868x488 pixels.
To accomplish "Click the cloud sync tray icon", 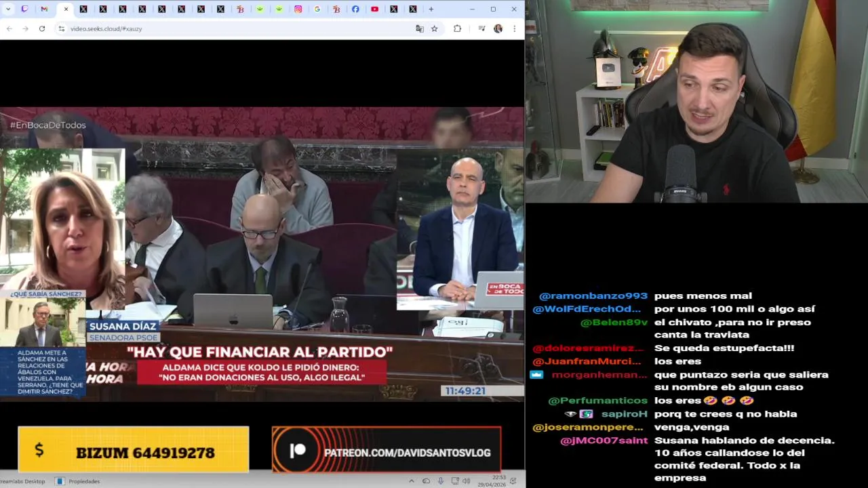I will (x=426, y=481).
